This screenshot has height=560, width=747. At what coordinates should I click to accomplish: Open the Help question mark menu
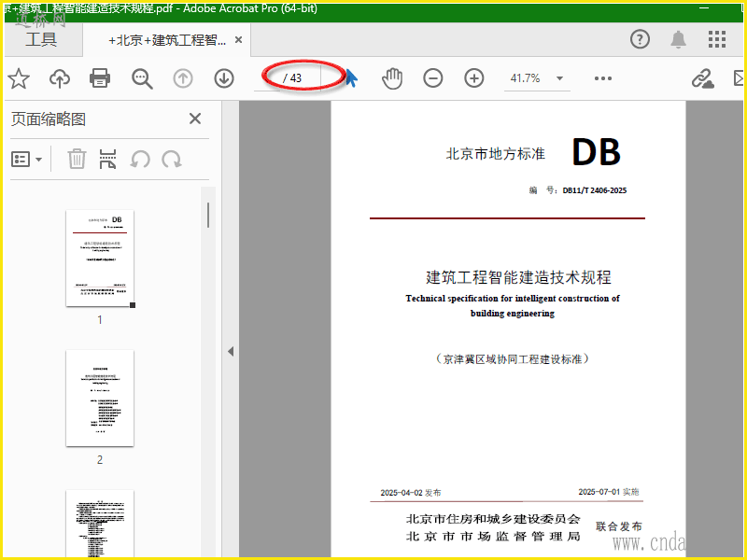click(640, 39)
